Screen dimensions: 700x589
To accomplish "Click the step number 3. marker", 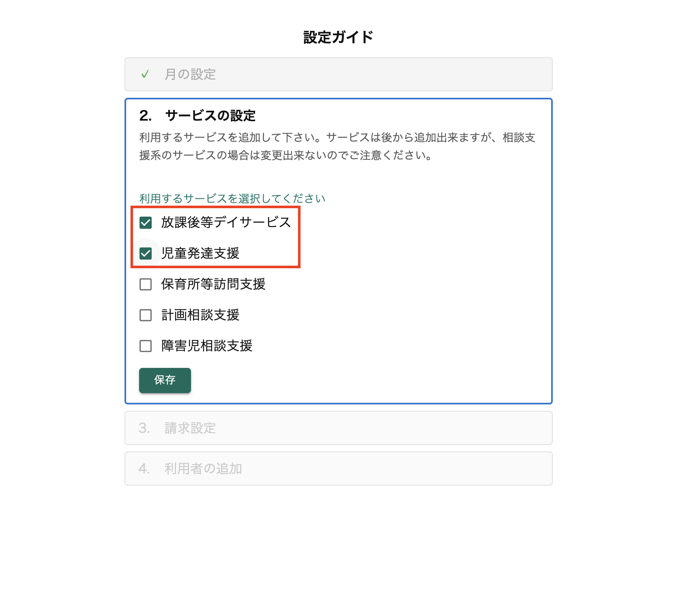I will [144, 428].
